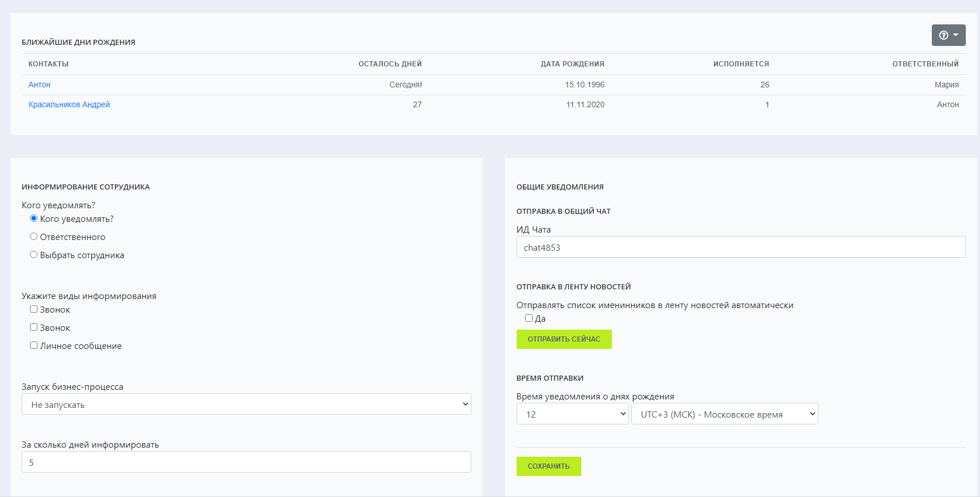Select the 'Ответственного' radio option

(x=34, y=237)
